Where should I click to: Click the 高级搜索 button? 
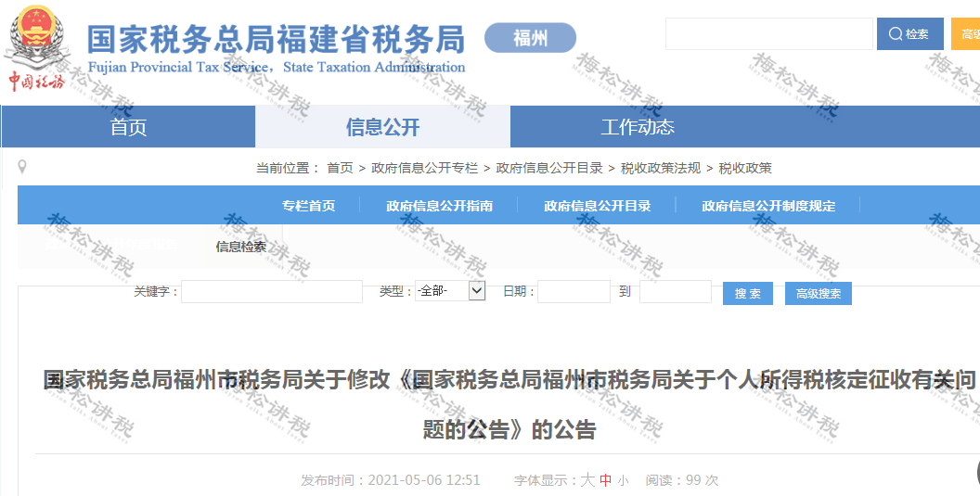click(818, 293)
